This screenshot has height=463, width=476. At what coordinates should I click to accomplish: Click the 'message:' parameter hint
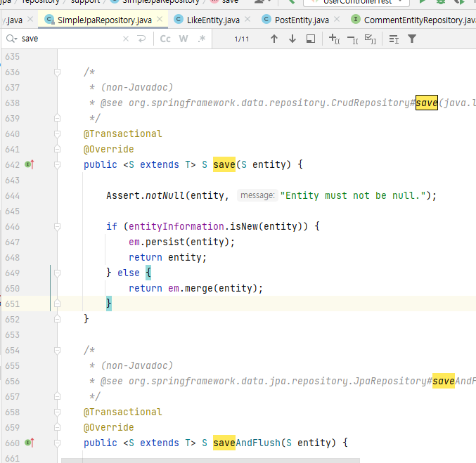pyautogui.click(x=257, y=195)
